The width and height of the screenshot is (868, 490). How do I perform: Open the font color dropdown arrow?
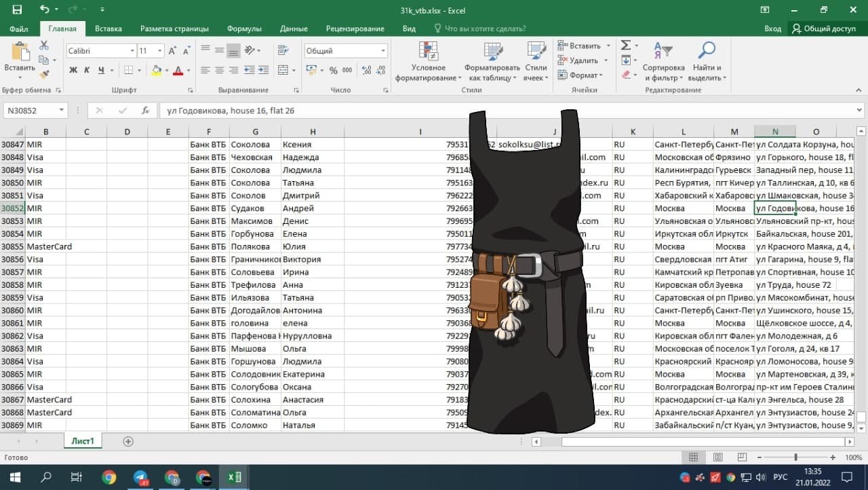[189, 70]
